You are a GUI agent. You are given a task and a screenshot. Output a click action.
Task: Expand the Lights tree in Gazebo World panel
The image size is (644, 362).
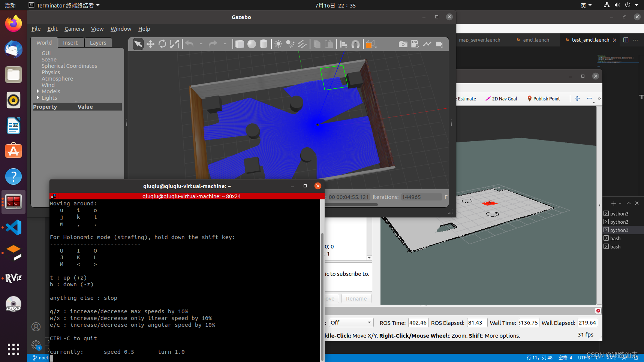38,98
